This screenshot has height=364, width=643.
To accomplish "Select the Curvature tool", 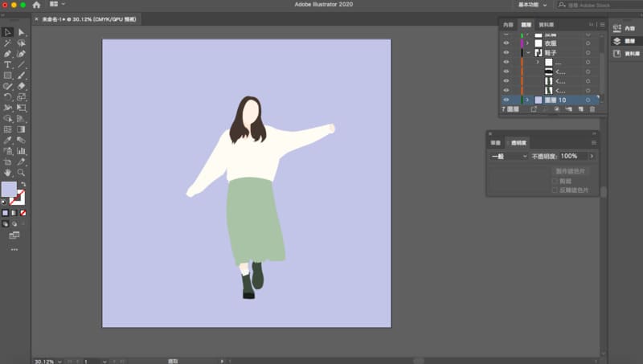I will (x=22, y=54).
